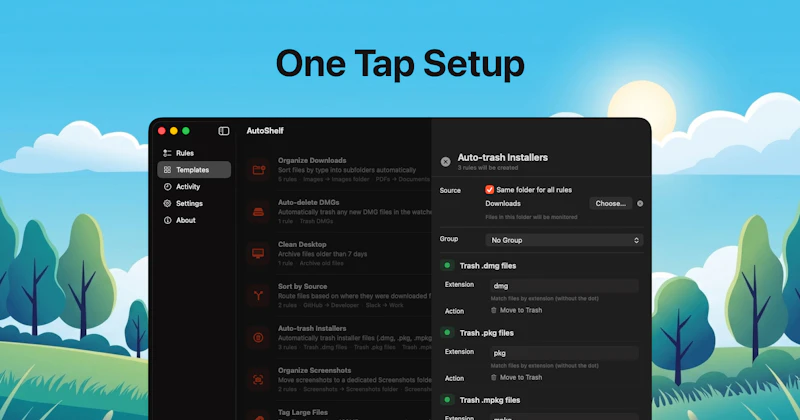Click the Choose... folder button
Viewport: 800px width, 420px height.
(x=611, y=204)
